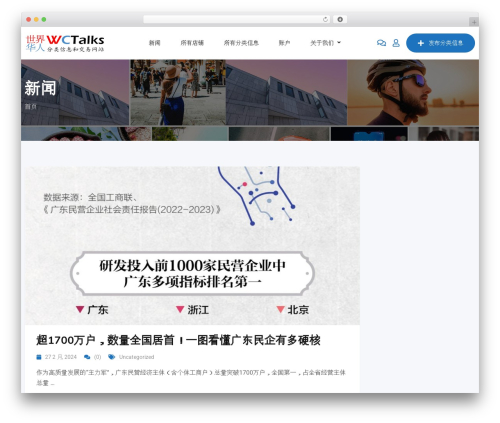
Task: Open the 新闻 menu item
Action: click(154, 43)
